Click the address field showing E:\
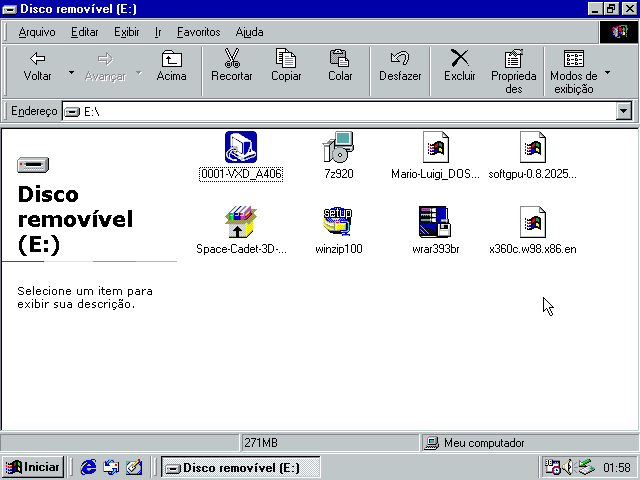Image resolution: width=640 pixels, height=480 pixels. tap(340, 112)
